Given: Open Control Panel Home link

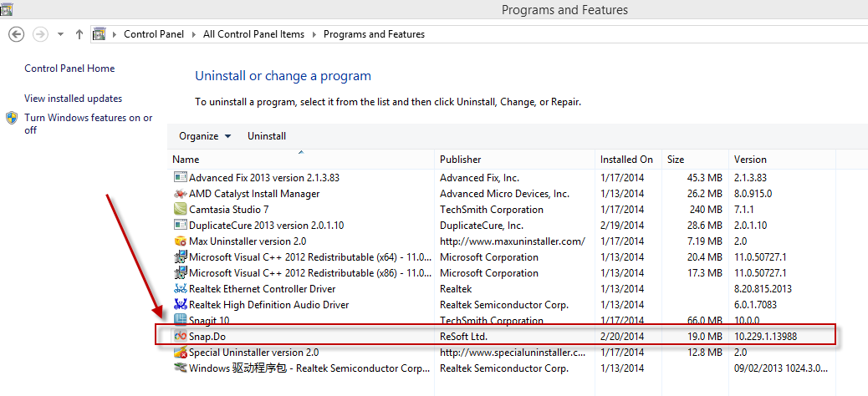Looking at the screenshot, I should (69, 69).
